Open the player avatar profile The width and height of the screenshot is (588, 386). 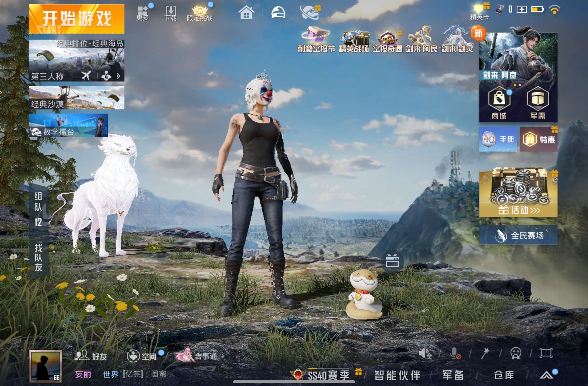pyautogui.click(x=46, y=366)
